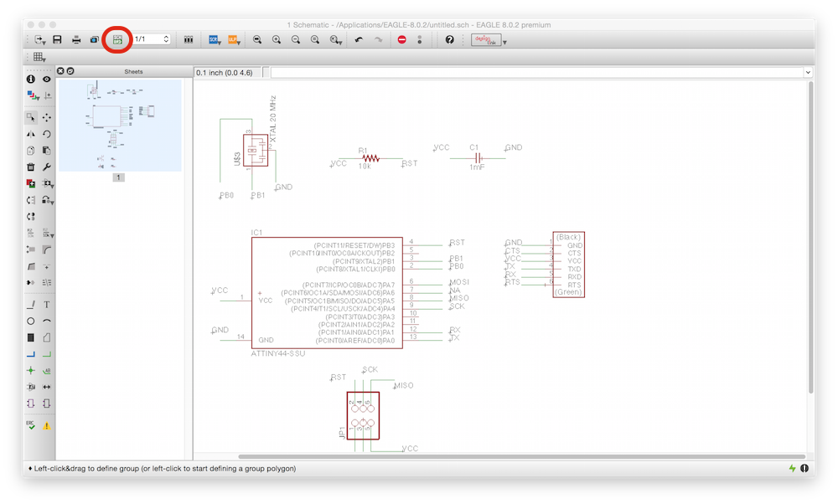Select the Pinswap tool

(x=31, y=200)
